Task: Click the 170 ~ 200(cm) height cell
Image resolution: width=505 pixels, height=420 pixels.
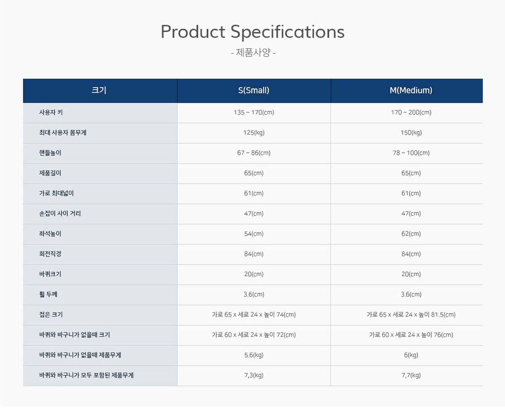Action: (411, 112)
